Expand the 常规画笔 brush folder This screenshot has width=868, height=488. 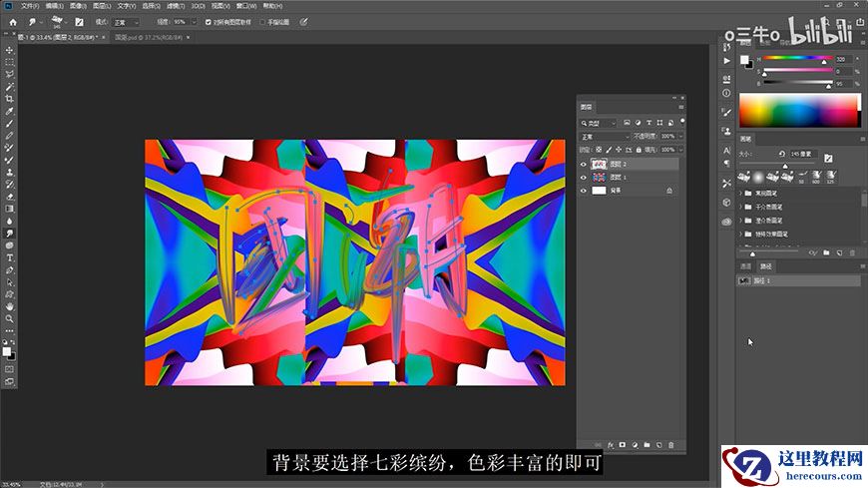click(x=741, y=194)
